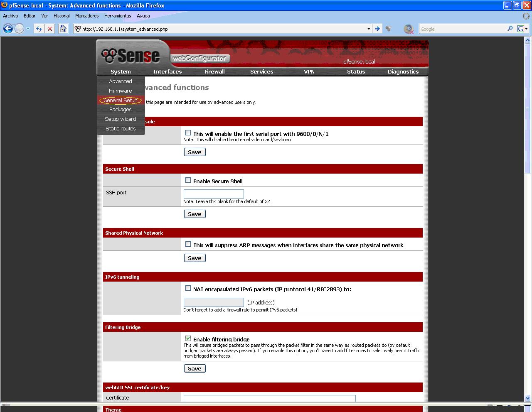Open the Firewall navigation menu
Screen dimensions: 532x412
[x=214, y=71]
